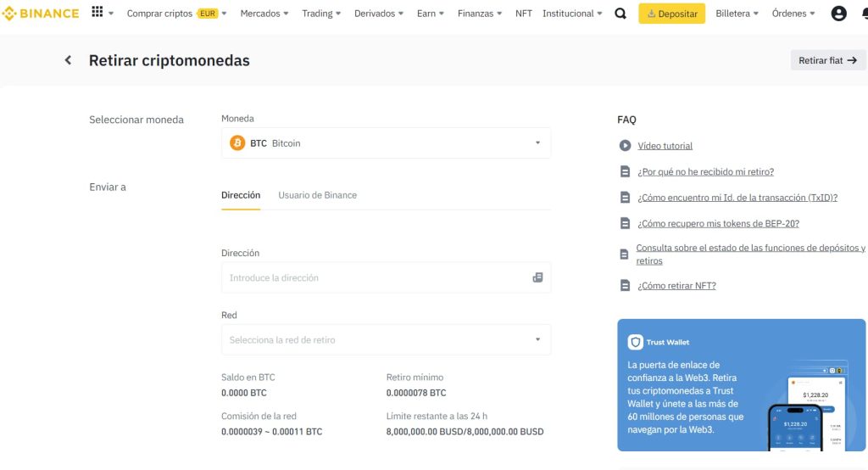
Task: Expand the Billetera menu
Action: pyautogui.click(x=737, y=14)
